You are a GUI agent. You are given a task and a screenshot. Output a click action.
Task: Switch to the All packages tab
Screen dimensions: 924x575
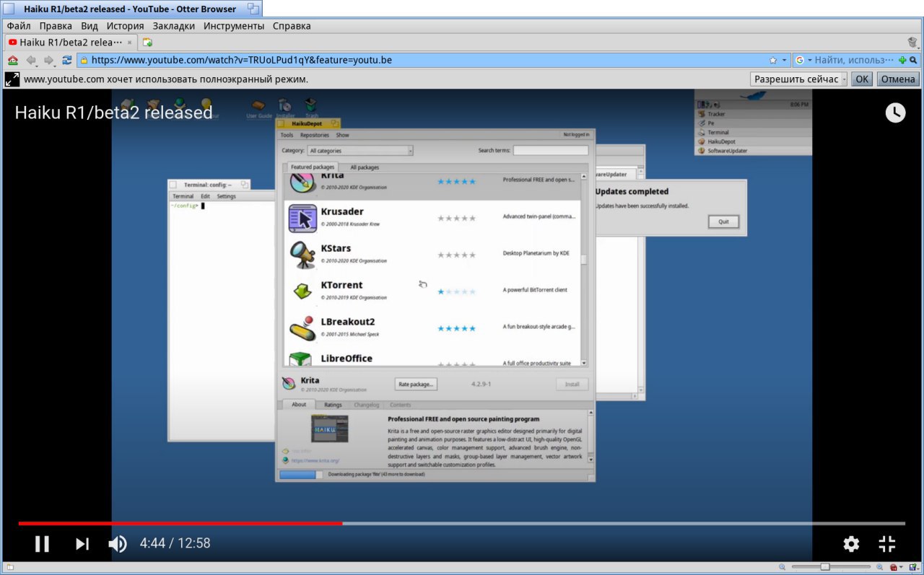click(364, 167)
